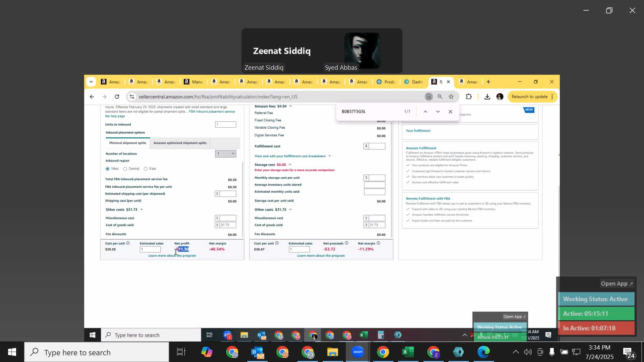Open File Explorer from the bottom taskbar
Image resolution: width=644 pixels, height=362 pixels.
332,352
